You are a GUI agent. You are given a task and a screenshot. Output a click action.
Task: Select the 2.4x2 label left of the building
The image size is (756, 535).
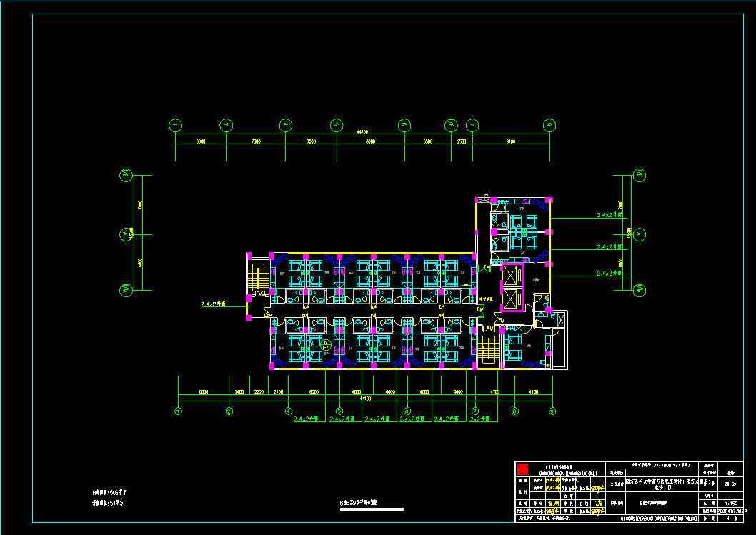(x=214, y=304)
